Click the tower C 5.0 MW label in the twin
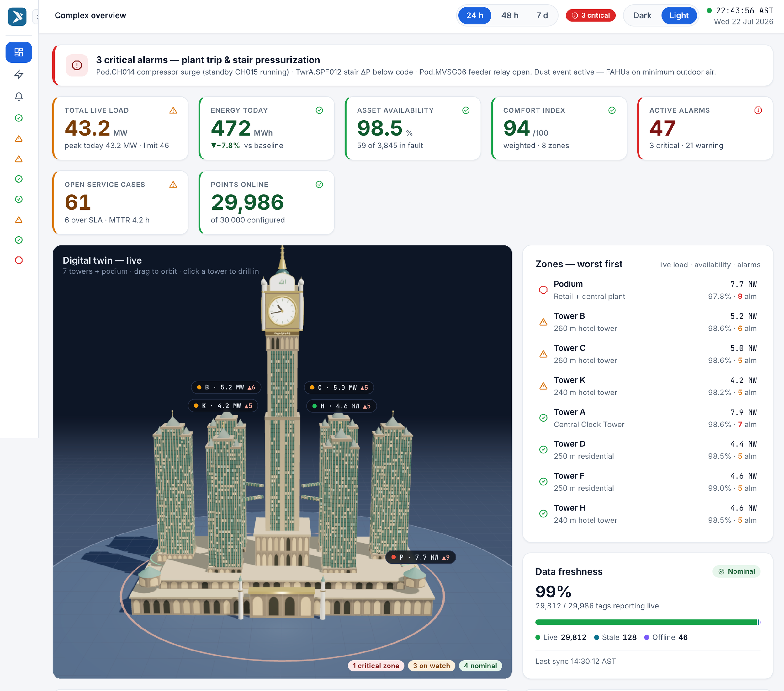This screenshot has width=784, height=691. 339,388
